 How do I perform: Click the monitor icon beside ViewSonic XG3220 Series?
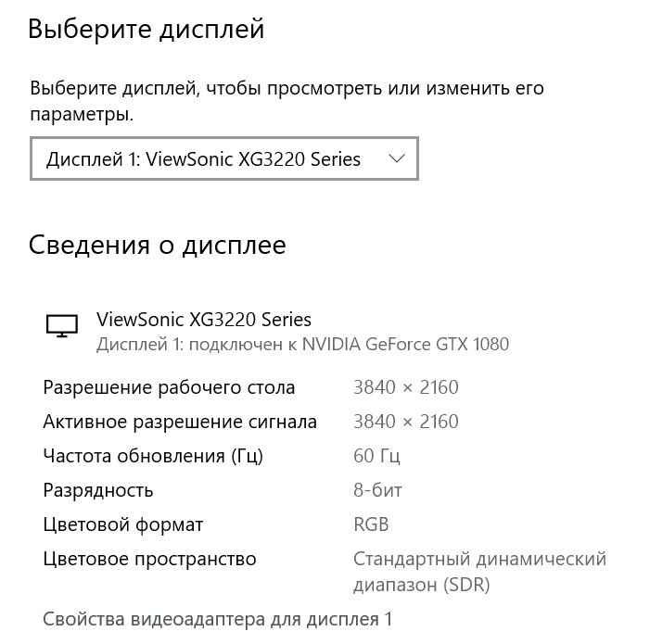[62, 326]
